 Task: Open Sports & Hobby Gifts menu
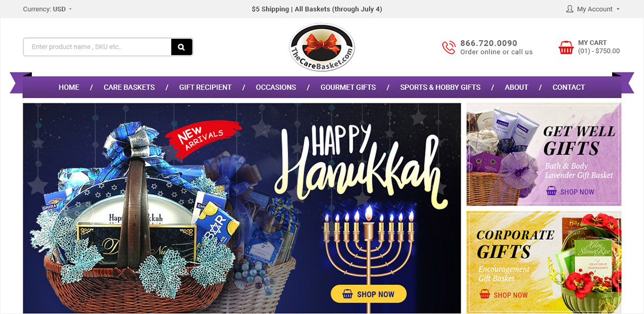(440, 87)
